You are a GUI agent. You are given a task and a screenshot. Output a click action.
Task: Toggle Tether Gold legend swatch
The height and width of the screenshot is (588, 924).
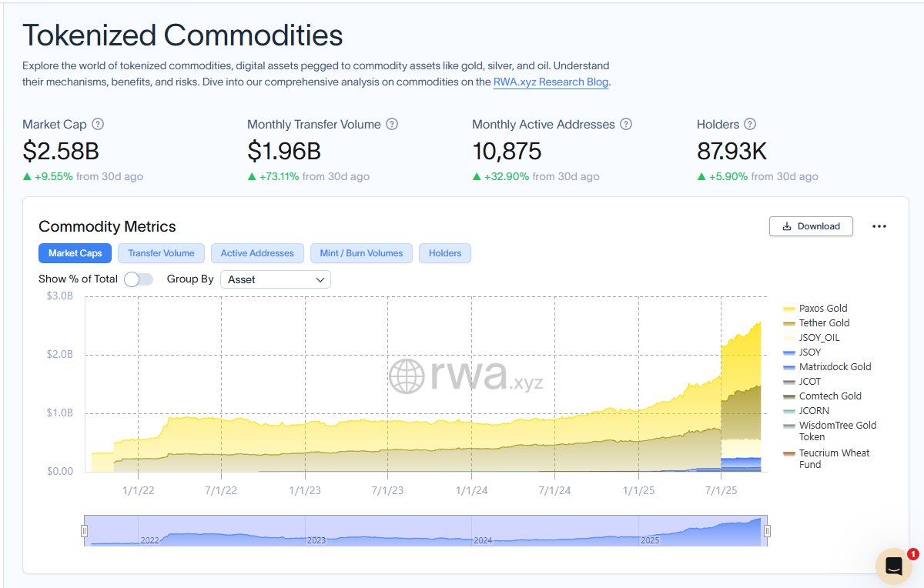(789, 323)
